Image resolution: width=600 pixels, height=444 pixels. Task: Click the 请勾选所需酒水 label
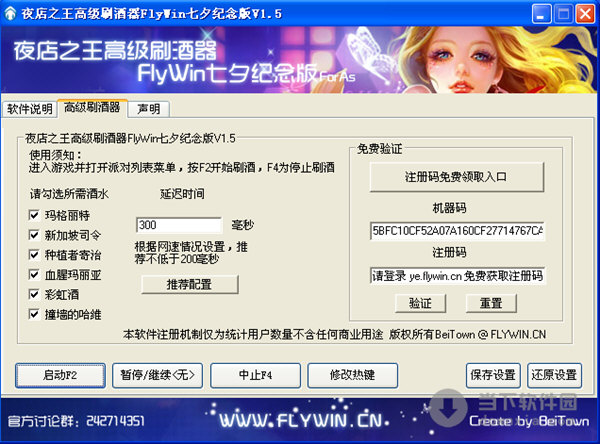point(69,194)
